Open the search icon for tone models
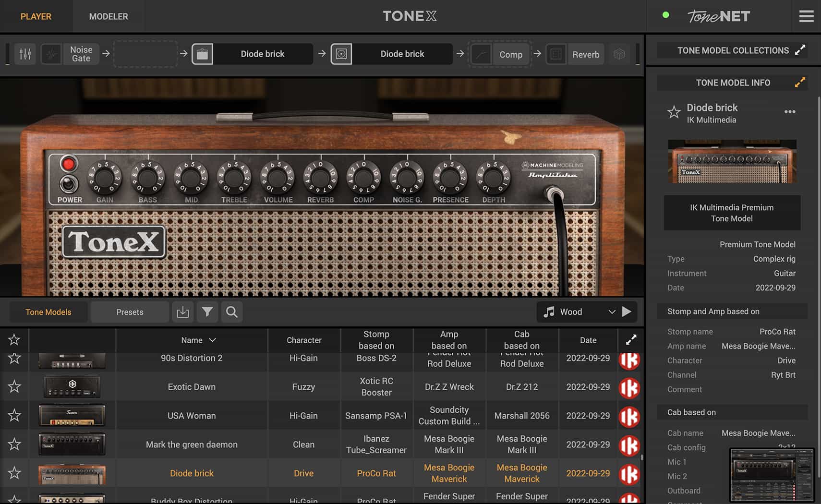 pyautogui.click(x=231, y=312)
